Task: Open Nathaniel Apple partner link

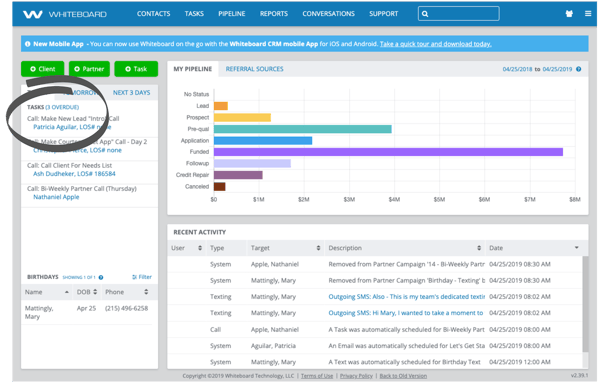Action: point(56,197)
